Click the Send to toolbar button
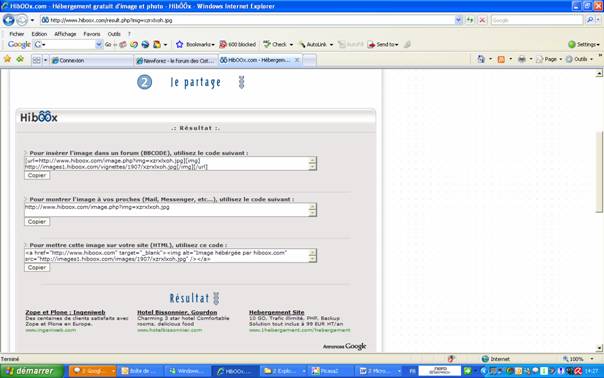The image size is (604, 378). click(383, 44)
